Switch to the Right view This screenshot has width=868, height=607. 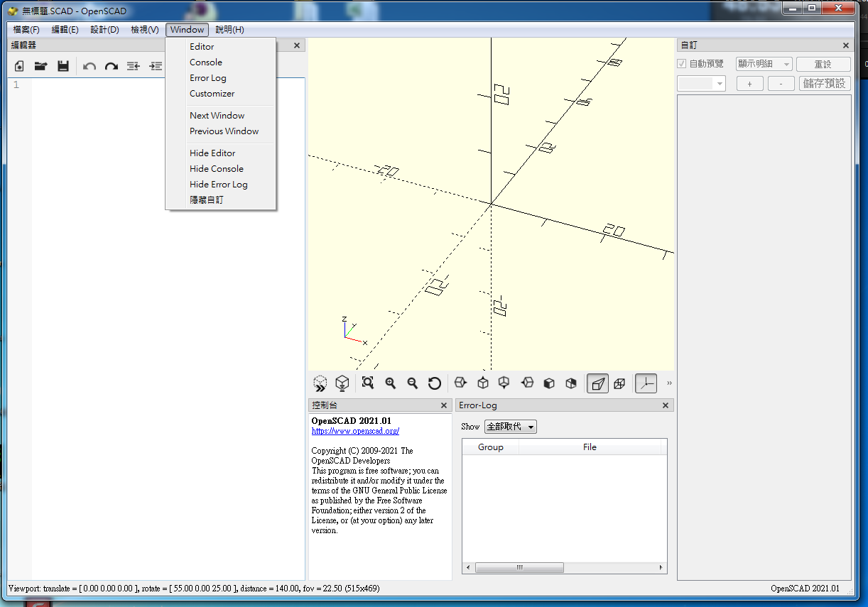460,383
